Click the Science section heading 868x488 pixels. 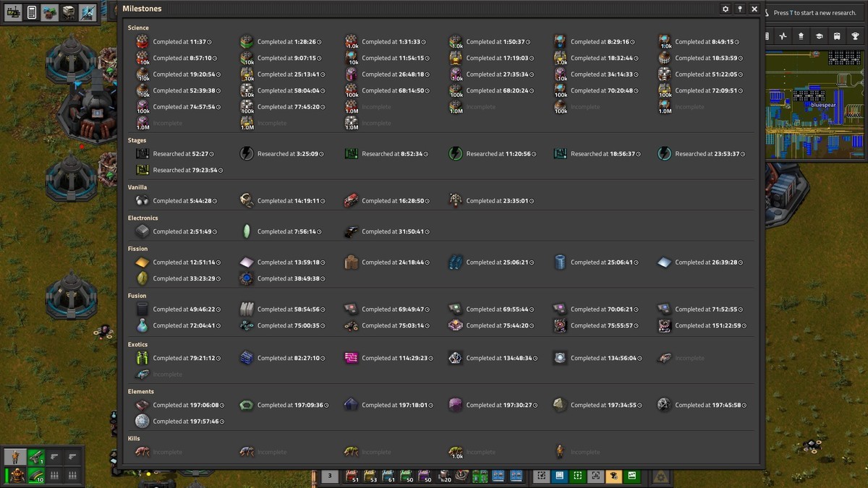[138, 27]
